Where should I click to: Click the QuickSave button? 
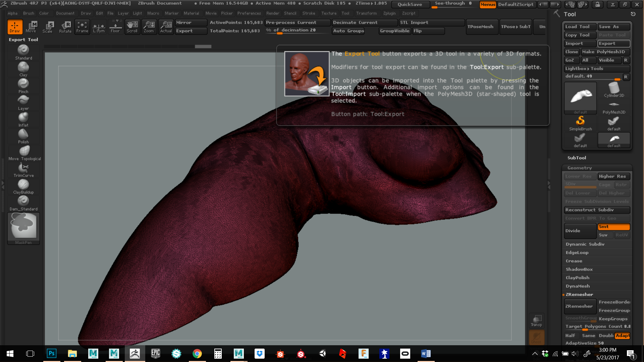tap(410, 4)
